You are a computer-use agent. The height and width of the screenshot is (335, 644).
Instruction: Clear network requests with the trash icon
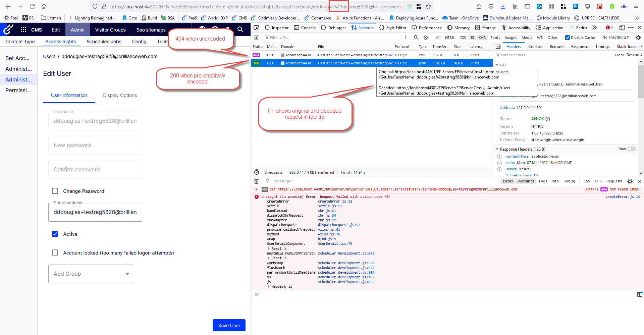(257, 38)
